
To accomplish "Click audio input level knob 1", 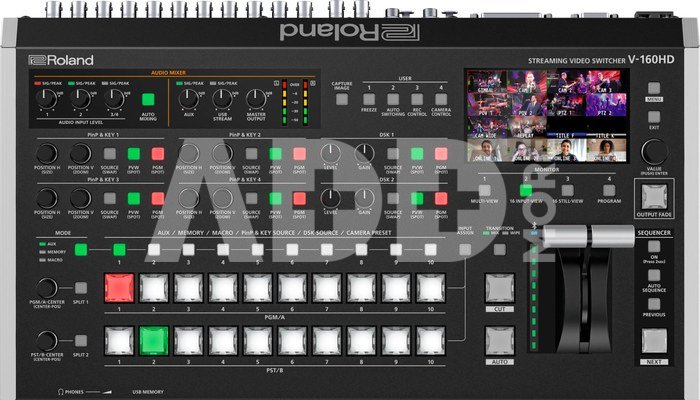I will pyautogui.click(x=46, y=99).
